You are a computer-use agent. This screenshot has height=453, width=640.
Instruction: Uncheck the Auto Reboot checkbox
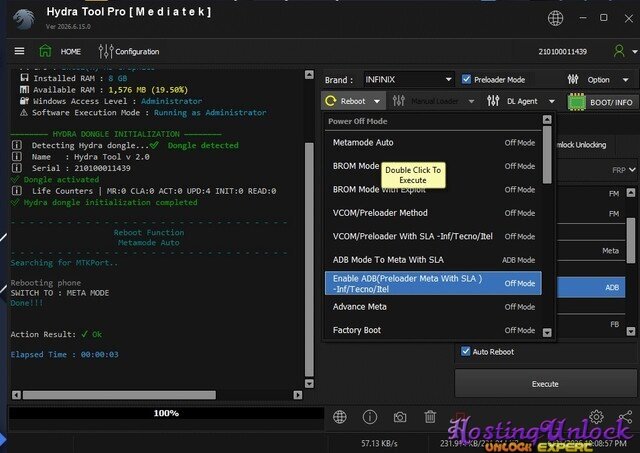point(465,351)
